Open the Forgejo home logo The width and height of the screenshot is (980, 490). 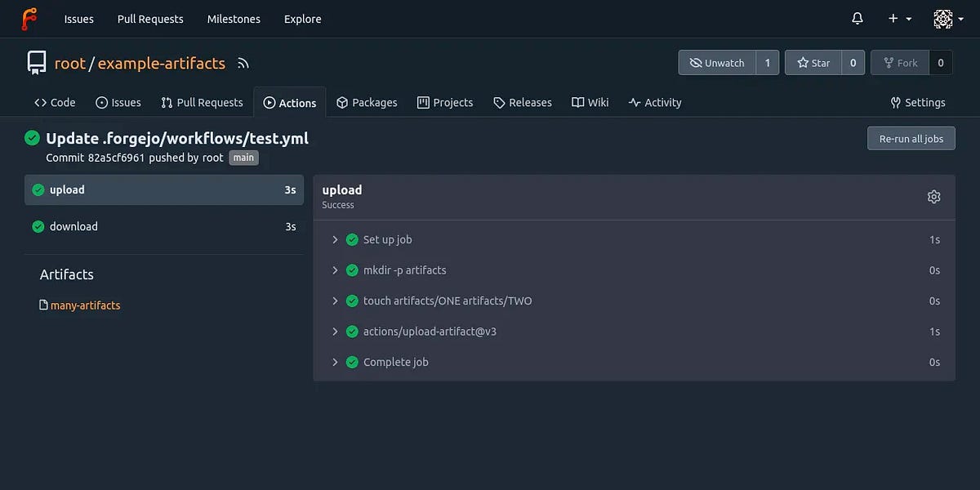(29, 18)
